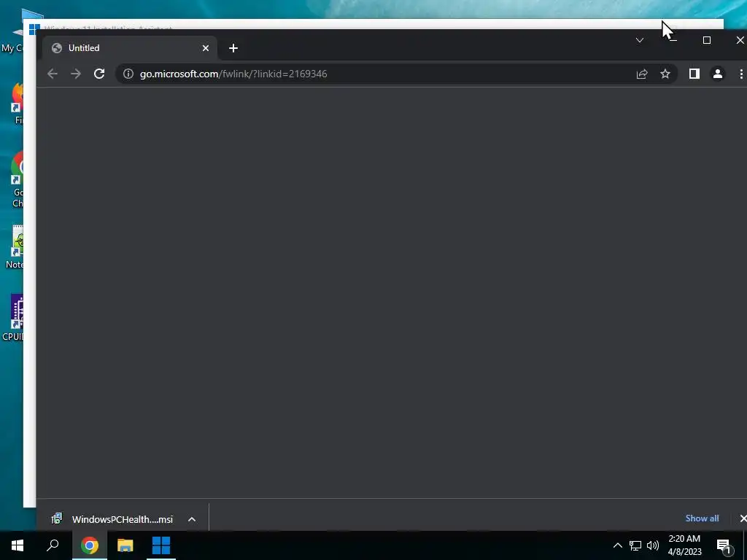Go forward to next page

point(76,74)
